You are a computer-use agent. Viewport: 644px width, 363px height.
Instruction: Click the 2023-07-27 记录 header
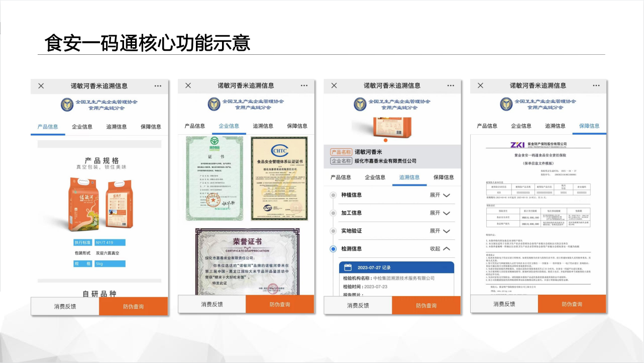tap(396, 267)
